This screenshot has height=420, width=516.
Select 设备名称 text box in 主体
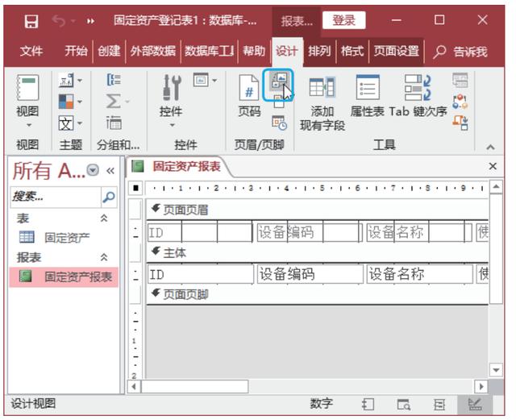tap(419, 274)
